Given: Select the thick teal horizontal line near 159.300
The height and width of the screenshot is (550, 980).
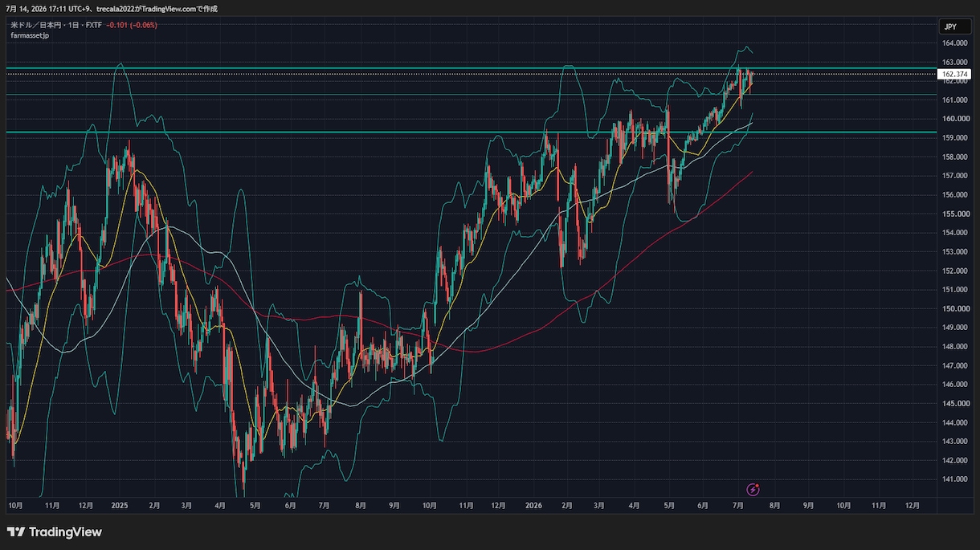Looking at the screenshot, I should pos(472,132).
